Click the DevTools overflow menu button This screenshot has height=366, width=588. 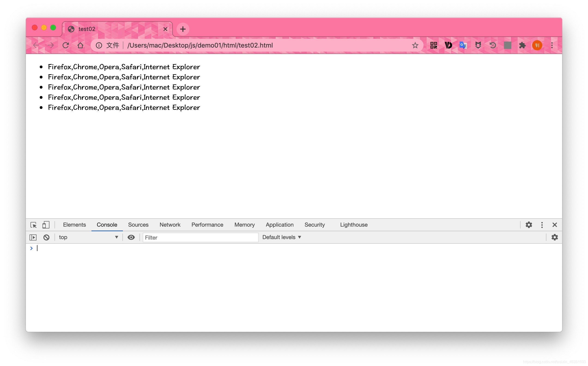pyautogui.click(x=542, y=224)
